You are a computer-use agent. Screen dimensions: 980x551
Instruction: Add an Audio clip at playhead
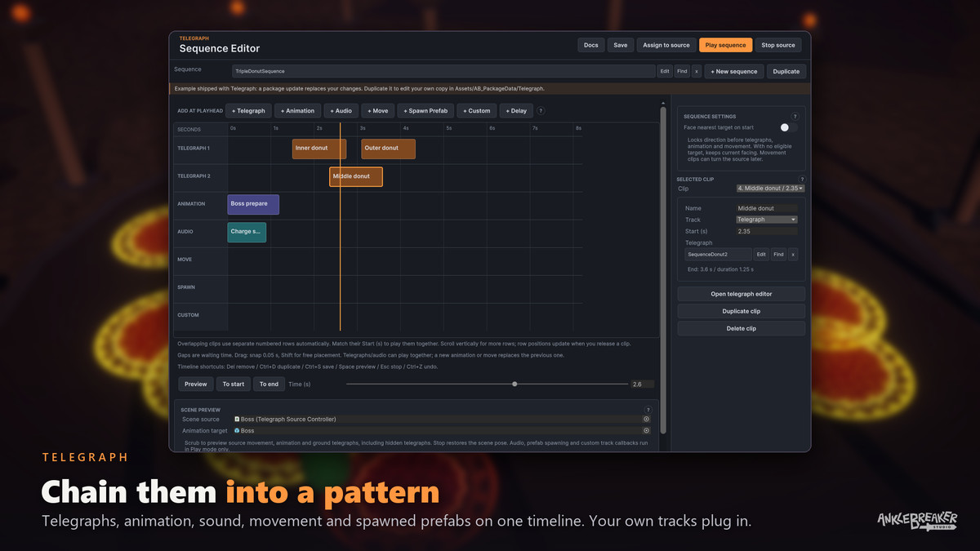point(341,111)
